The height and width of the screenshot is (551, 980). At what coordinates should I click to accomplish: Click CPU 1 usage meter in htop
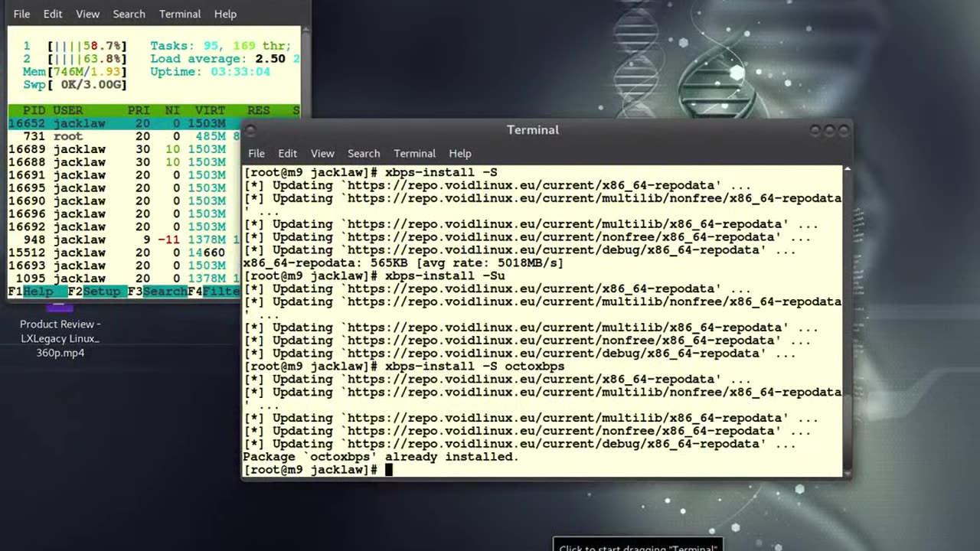pyautogui.click(x=75, y=46)
